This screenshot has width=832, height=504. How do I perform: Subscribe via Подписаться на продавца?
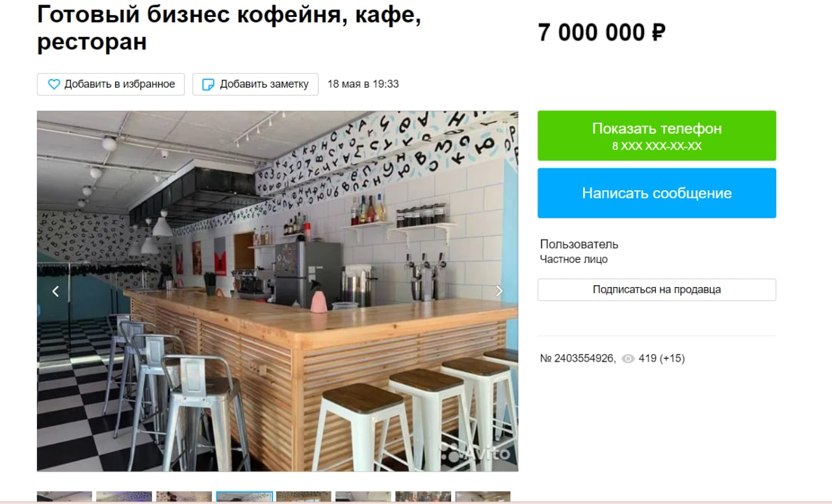[x=656, y=290]
